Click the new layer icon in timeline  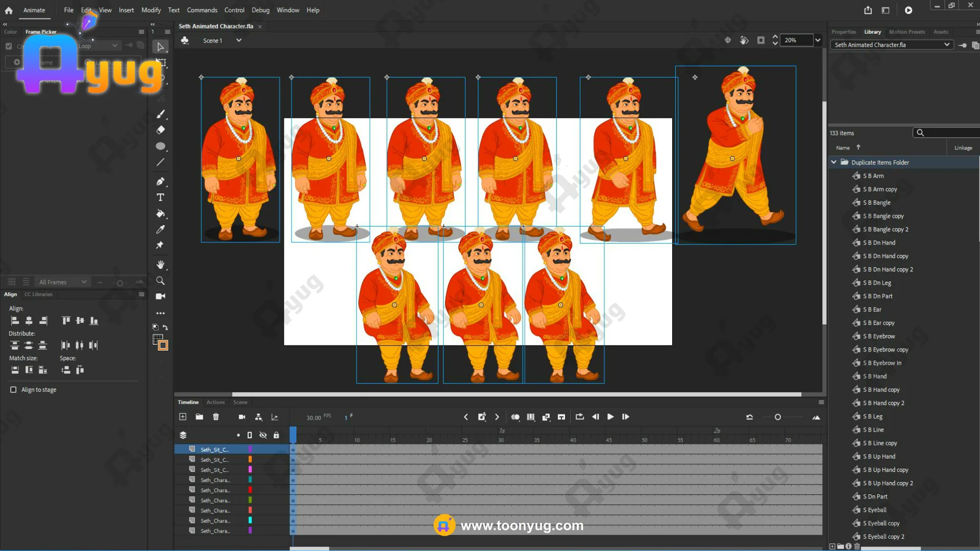pos(183,417)
